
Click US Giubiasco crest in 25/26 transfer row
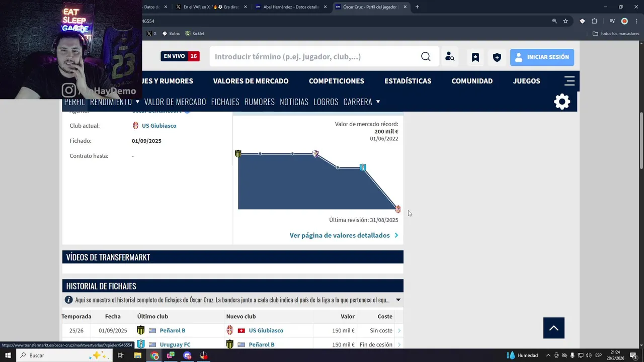pyautogui.click(x=230, y=330)
